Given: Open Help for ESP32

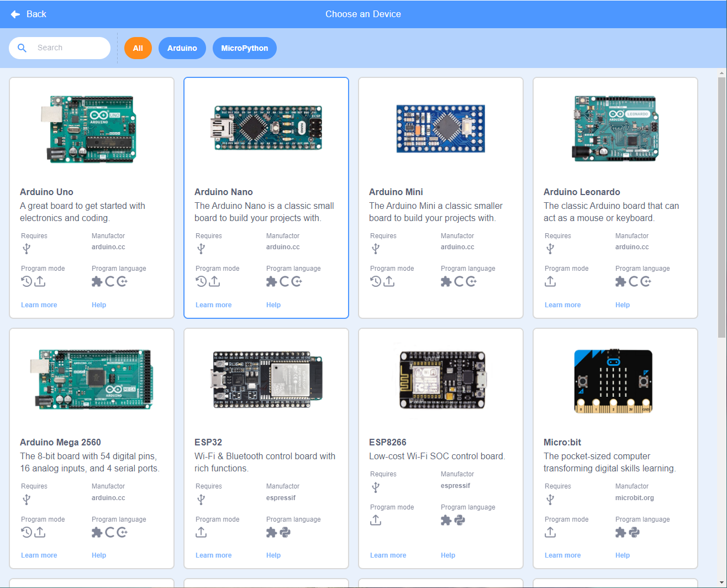Looking at the screenshot, I should pyautogui.click(x=273, y=555).
